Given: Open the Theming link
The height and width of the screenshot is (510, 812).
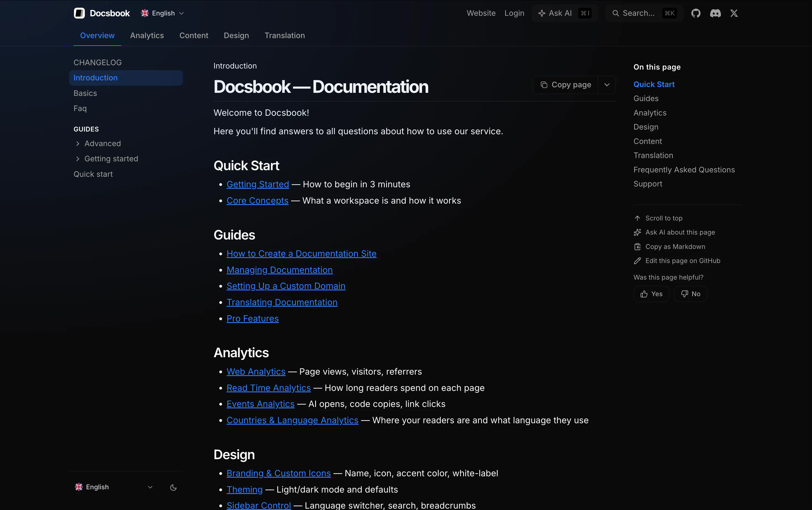Looking at the screenshot, I should (x=244, y=490).
